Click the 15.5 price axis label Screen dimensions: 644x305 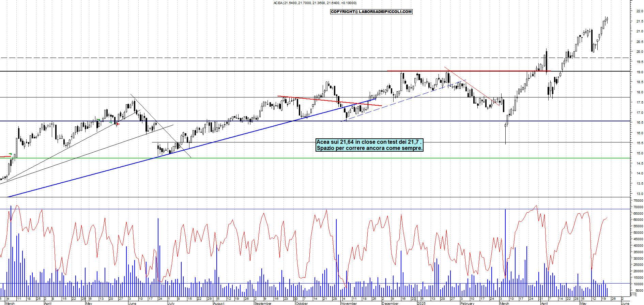click(x=640, y=143)
